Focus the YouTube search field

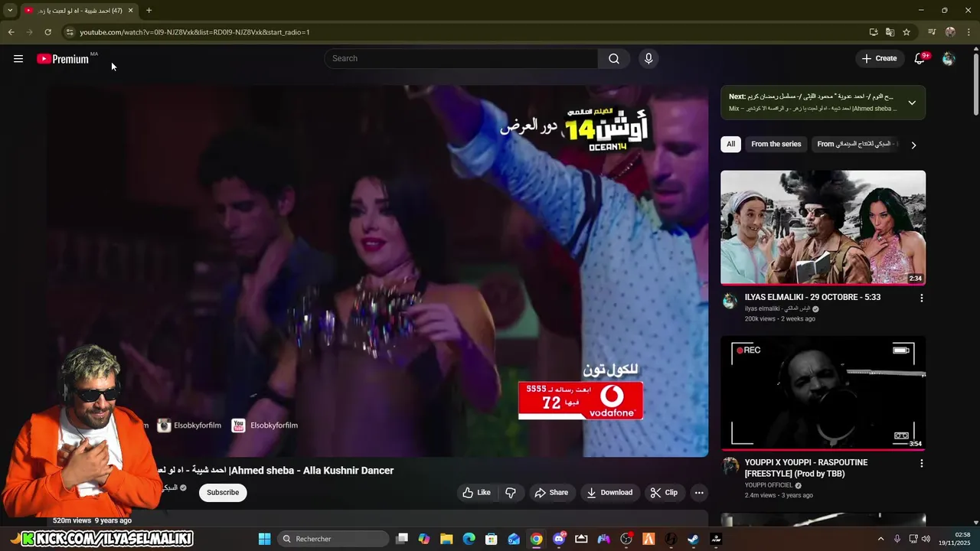click(x=461, y=59)
